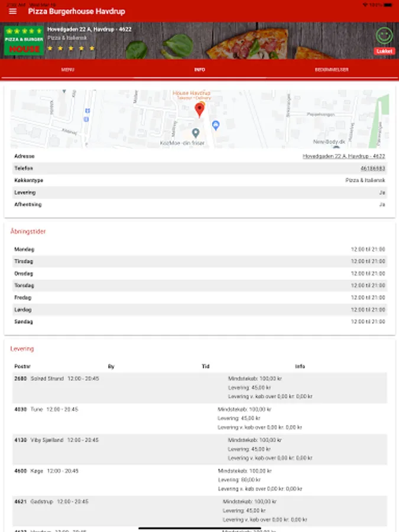Click the yellow star rating in banner

click(71, 48)
